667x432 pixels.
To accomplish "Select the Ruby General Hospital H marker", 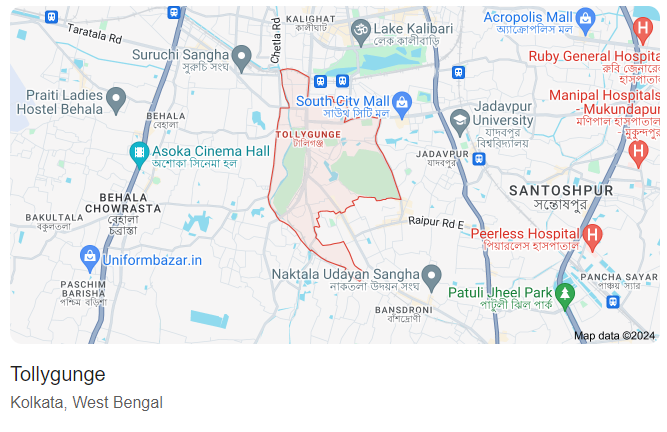I will click(643, 30).
